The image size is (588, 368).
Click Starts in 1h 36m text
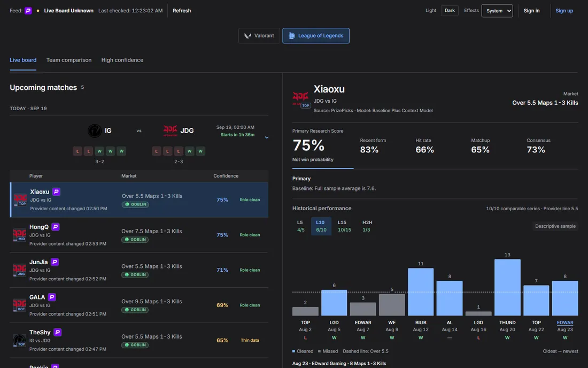pyautogui.click(x=237, y=135)
